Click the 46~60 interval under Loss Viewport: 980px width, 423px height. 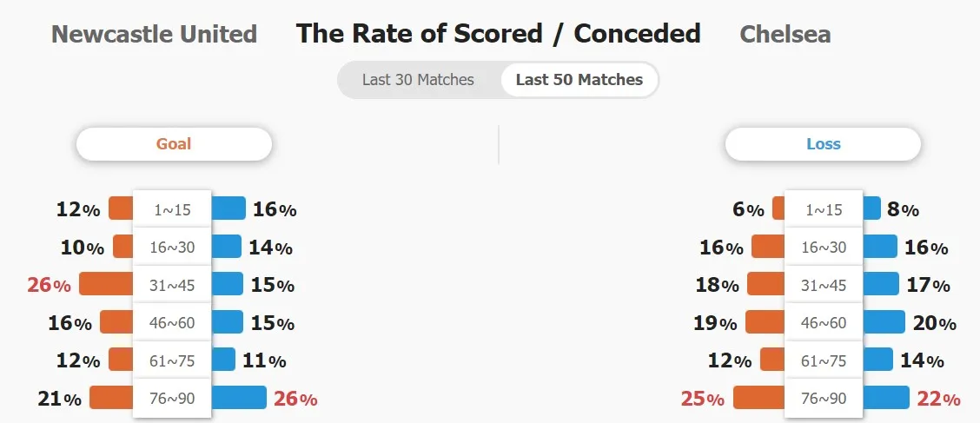click(x=824, y=322)
